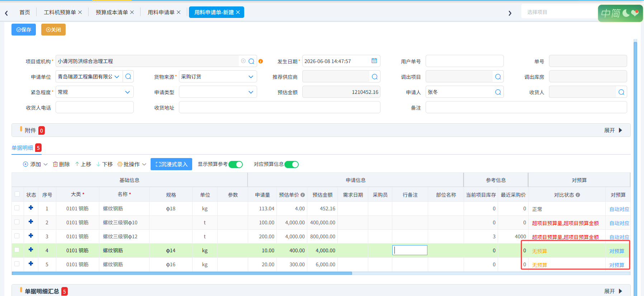Click 对比状态 column help icon
The width and height of the screenshot is (644, 296).
point(578,195)
